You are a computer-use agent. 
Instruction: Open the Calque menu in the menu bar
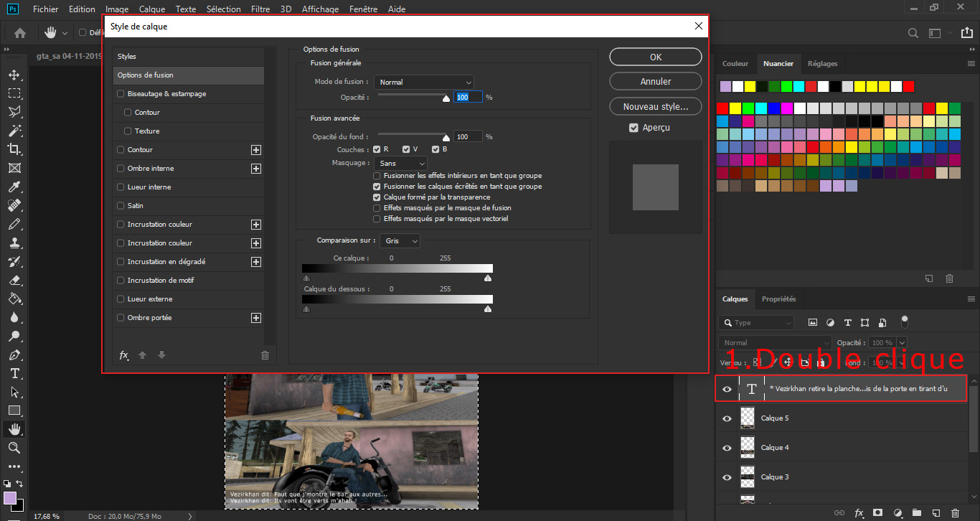[151, 9]
